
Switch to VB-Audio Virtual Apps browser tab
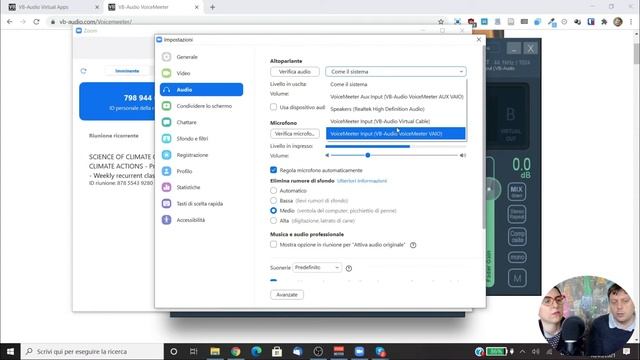tap(53, 7)
